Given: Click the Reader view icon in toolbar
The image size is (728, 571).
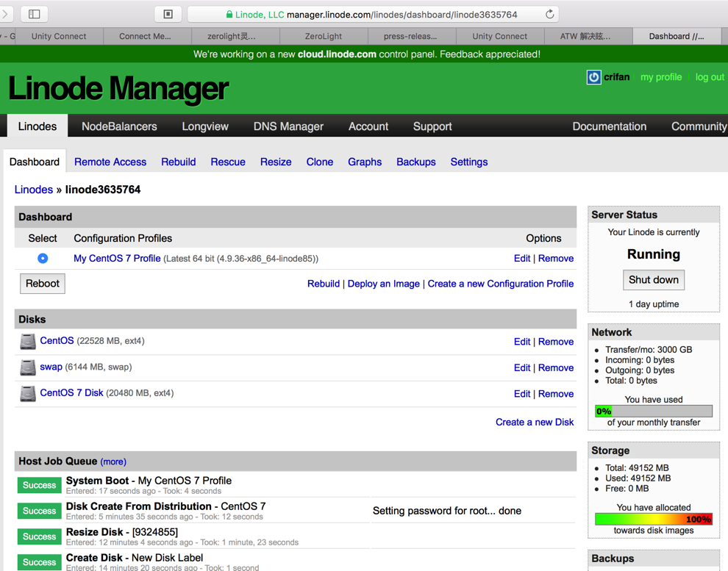Looking at the screenshot, I should pos(168,14).
